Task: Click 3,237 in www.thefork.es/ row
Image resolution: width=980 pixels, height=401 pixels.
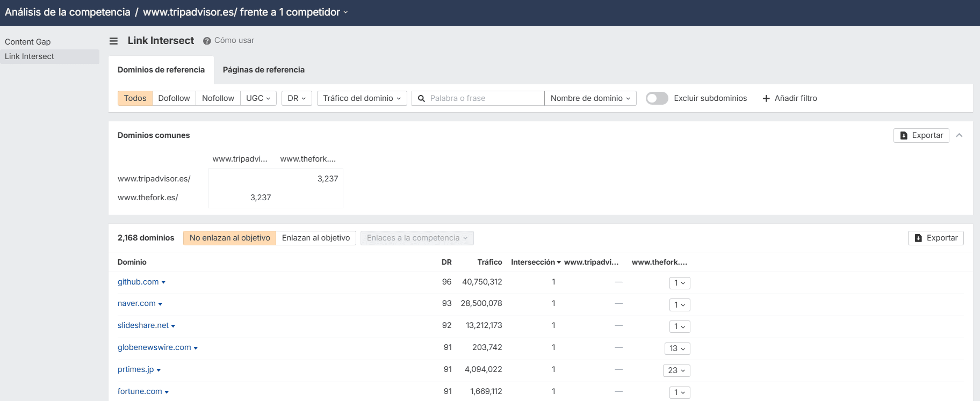Action: [261, 198]
